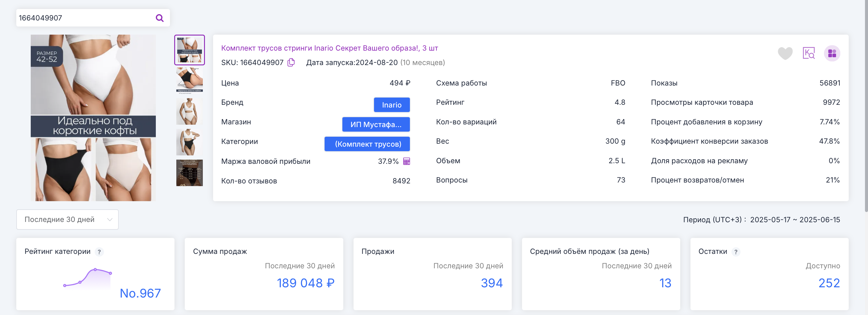Show help for Остатки card
The image size is (868, 315).
(736, 252)
